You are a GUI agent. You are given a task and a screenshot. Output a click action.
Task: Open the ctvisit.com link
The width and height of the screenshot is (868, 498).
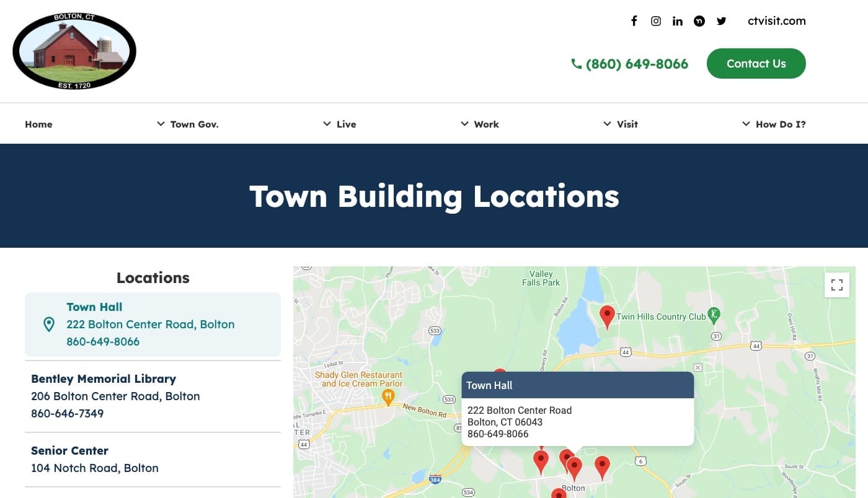pos(776,20)
